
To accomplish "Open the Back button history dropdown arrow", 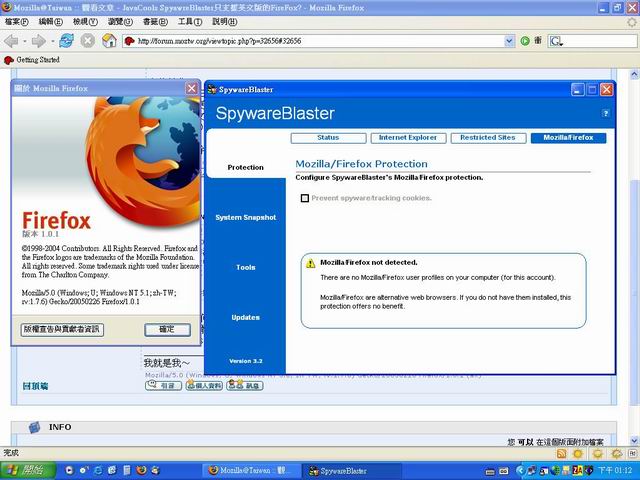I will pos(25,41).
